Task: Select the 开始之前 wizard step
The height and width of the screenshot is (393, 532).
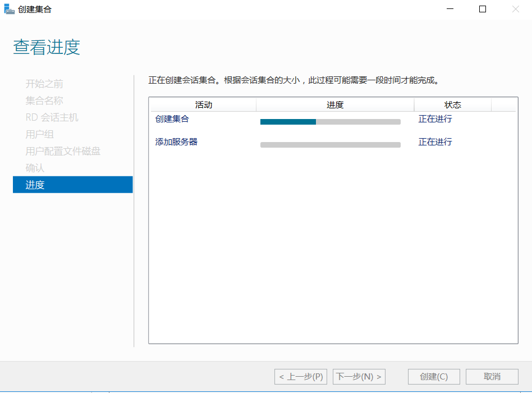Action: 44,84
